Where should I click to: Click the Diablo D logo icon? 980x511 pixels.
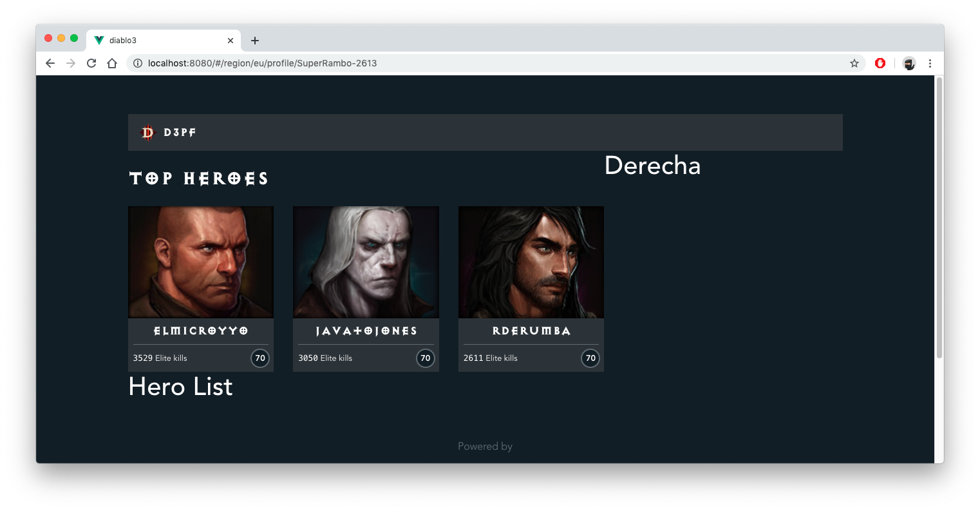point(147,133)
